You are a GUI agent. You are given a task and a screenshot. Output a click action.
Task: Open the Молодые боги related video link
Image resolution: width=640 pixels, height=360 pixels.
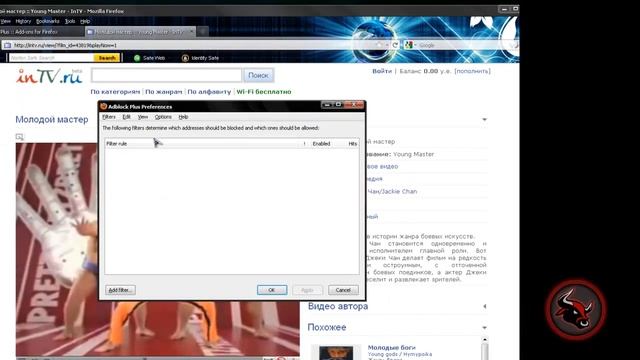[391, 348]
